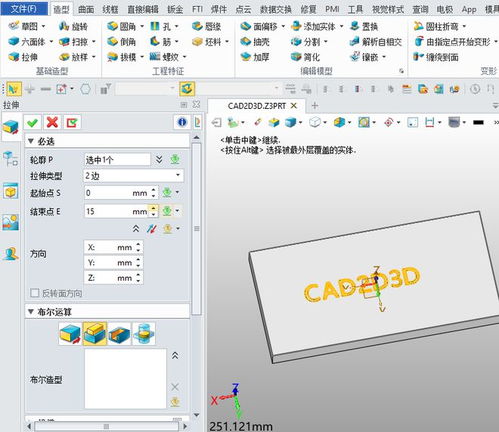
Task: Select the 扫掠 sweep tool
Action: pos(73,42)
